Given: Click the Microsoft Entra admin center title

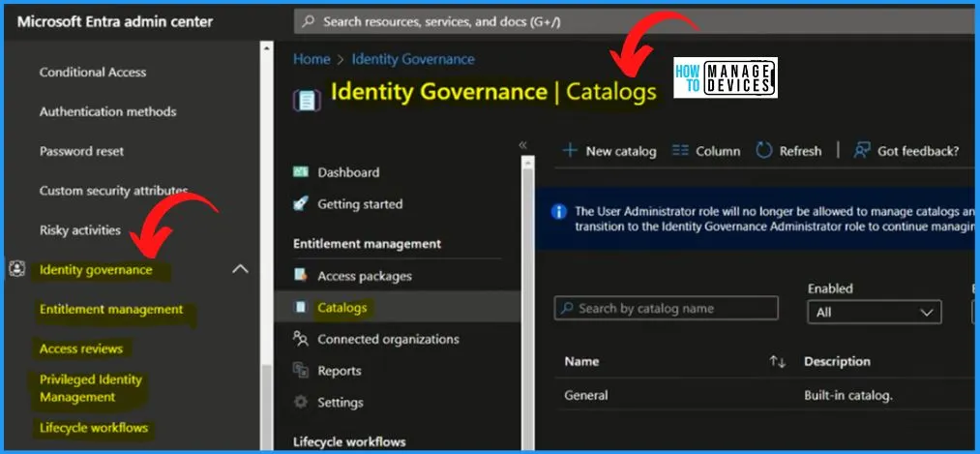Looking at the screenshot, I should (115, 22).
